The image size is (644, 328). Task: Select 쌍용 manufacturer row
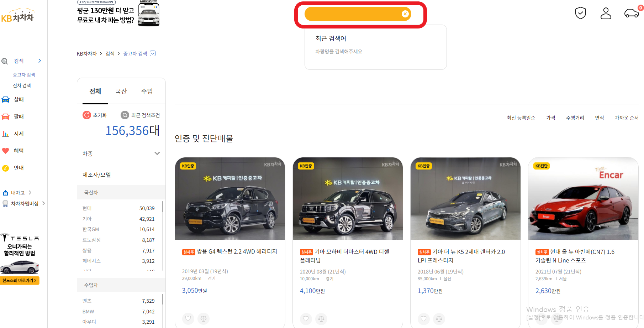tap(118, 251)
